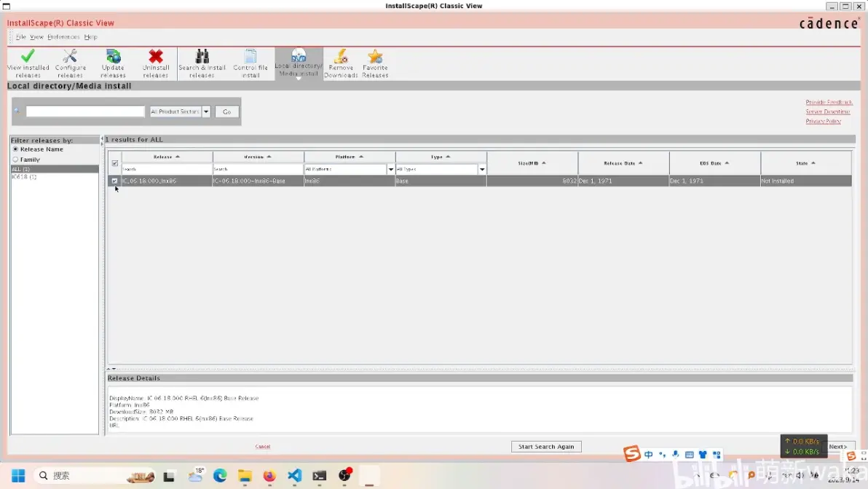Image resolution: width=868 pixels, height=489 pixels.
Task: Open View installed releases tool
Action: pyautogui.click(x=28, y=63)
